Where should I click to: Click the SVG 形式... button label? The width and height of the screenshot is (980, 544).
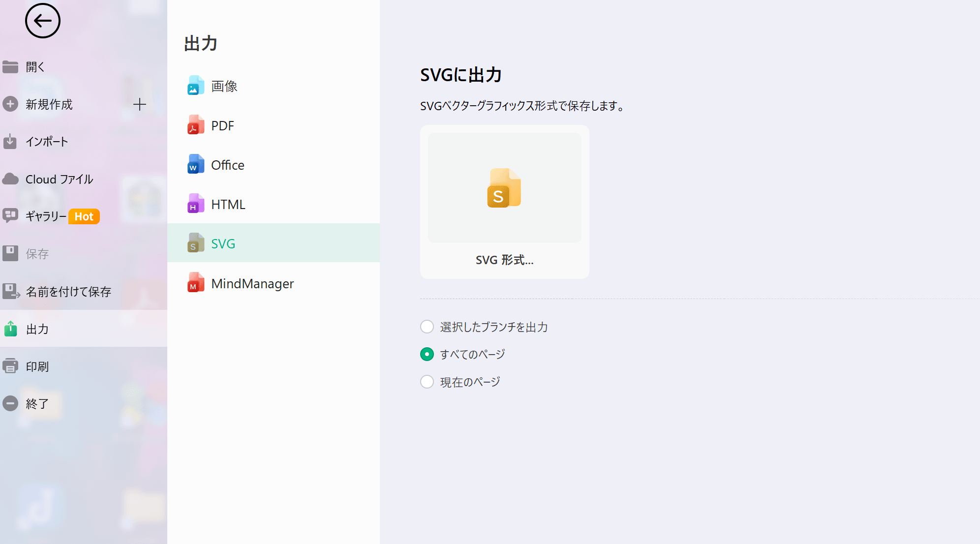coord(504,260)
